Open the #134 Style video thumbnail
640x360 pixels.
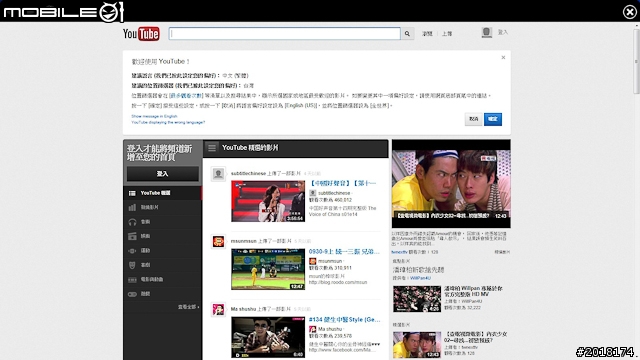click(268, 337)
